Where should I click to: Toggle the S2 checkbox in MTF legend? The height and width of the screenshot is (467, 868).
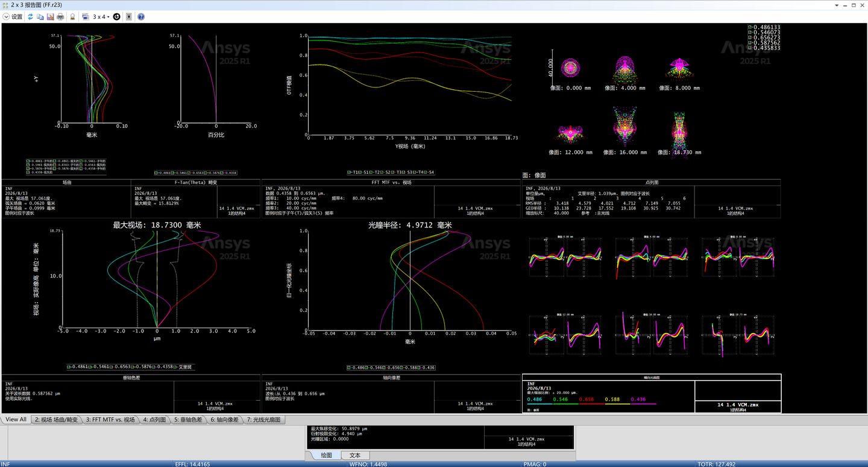pyautogui.click(x=382, y=173)
